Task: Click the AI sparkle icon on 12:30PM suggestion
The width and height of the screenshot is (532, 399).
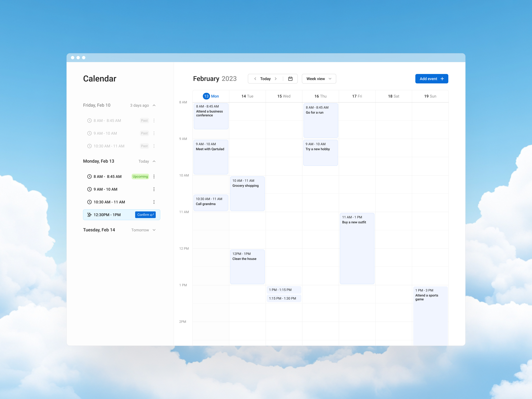Action: pyautogui.click(x=89, y=214)
